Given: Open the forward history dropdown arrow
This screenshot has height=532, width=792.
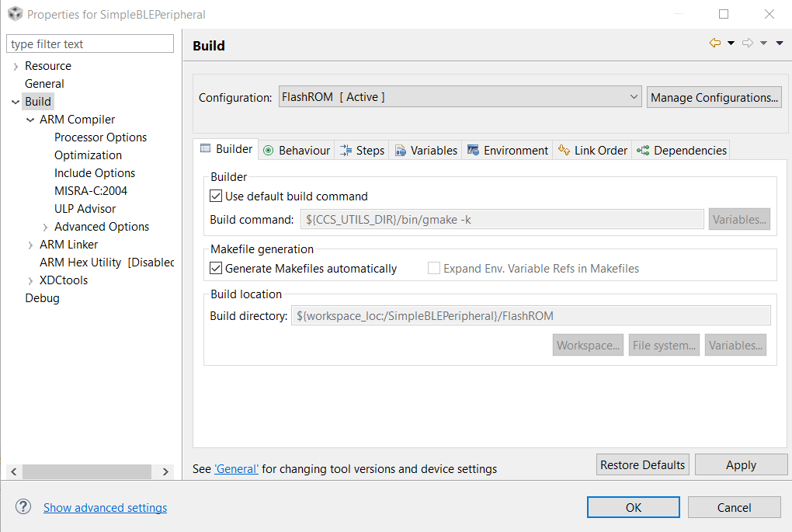Looking at the screenshot, I should tap(764, 43).
